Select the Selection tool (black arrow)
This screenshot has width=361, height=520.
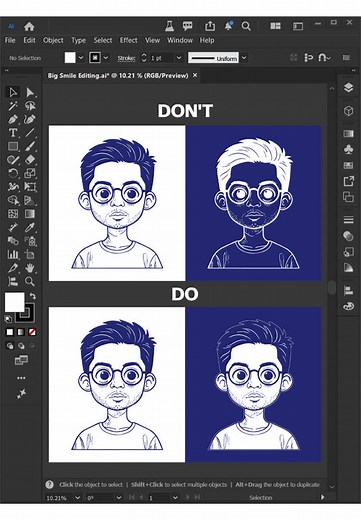(13, 92)
